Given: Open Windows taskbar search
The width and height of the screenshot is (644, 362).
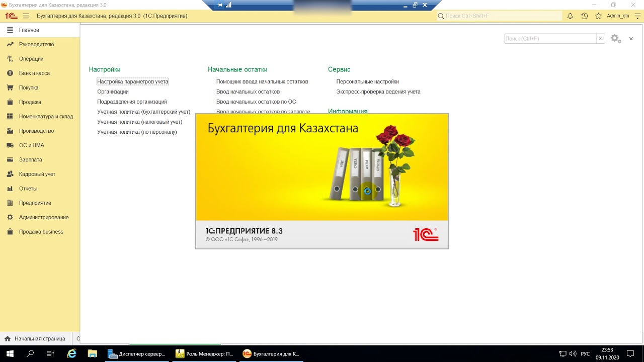Looking at the screenshot, I should tap(30, 354).
